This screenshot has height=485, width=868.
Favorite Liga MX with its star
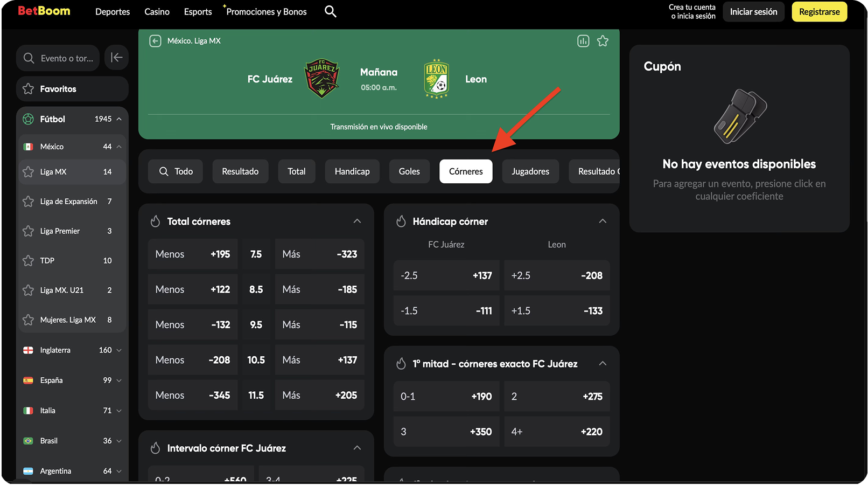coord(29,172)
